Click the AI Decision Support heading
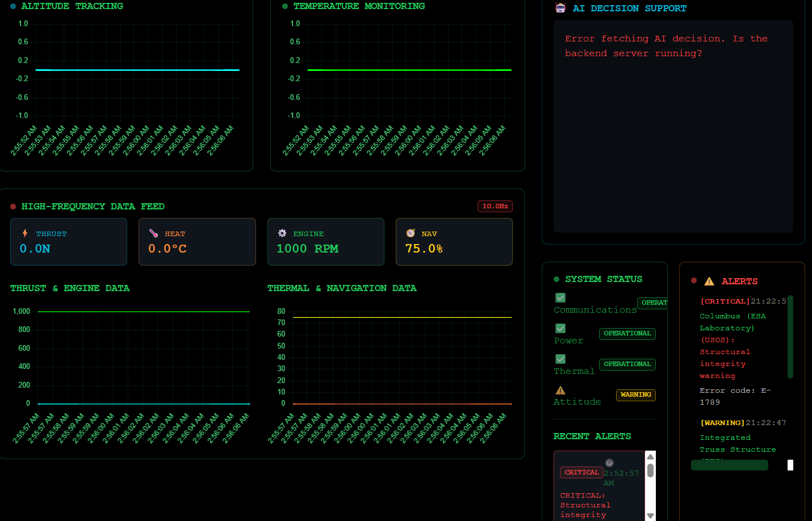The height and width of the screenshot is (521, 812). pyautogui.click(x=629, y=9)
